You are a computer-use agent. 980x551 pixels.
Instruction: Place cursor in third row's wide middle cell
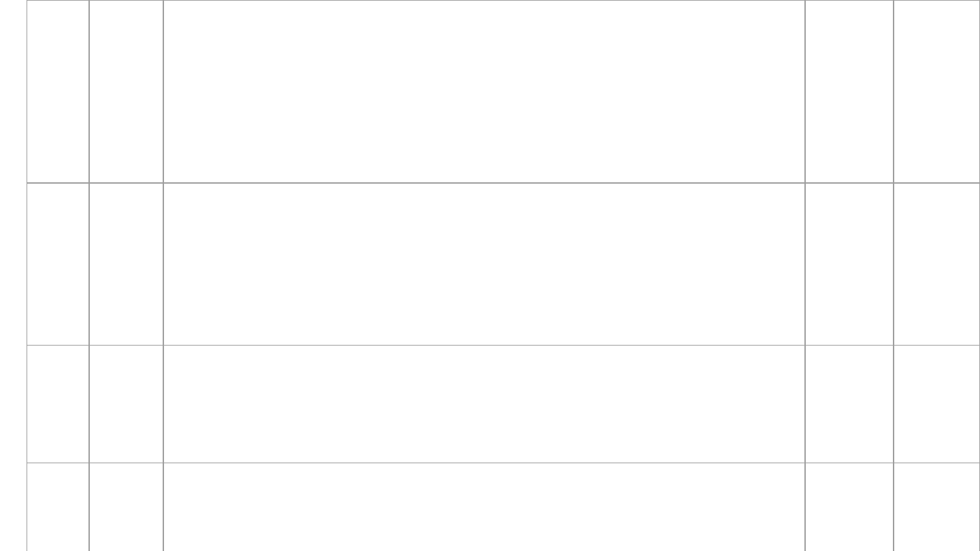point(484,404)
